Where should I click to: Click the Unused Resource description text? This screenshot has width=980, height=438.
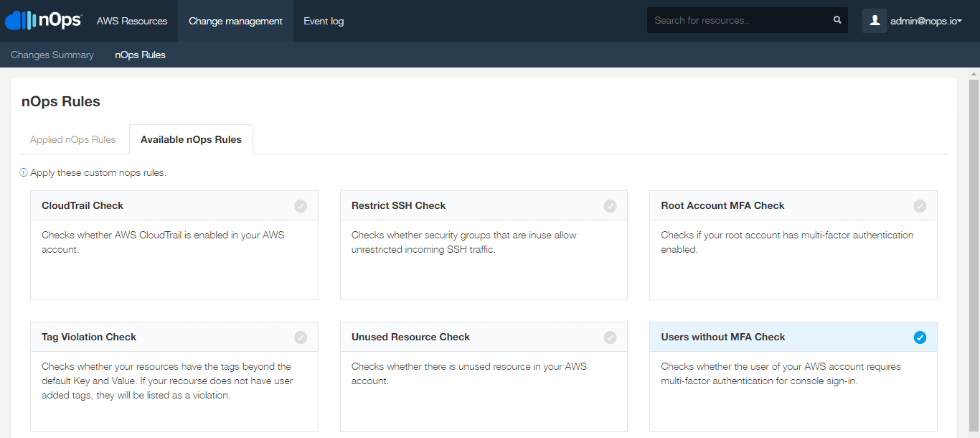[x=469, y=373]
